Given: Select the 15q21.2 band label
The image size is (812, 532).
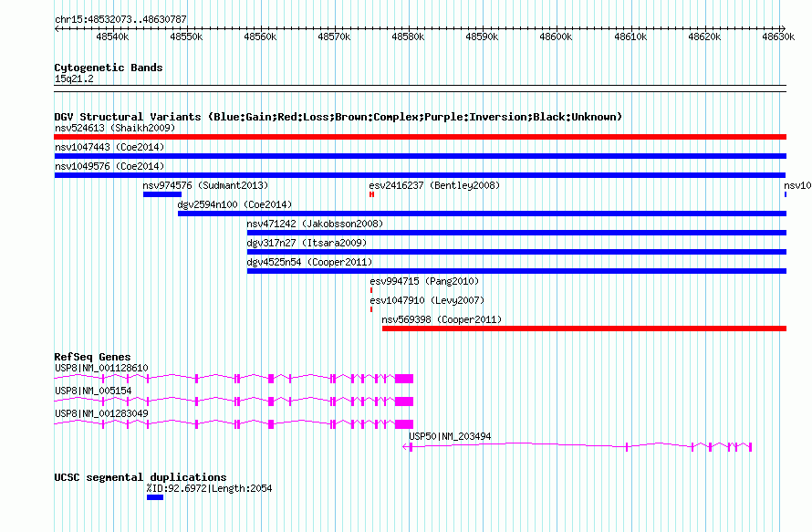Looking at the screenshot, I should point(74,78).
